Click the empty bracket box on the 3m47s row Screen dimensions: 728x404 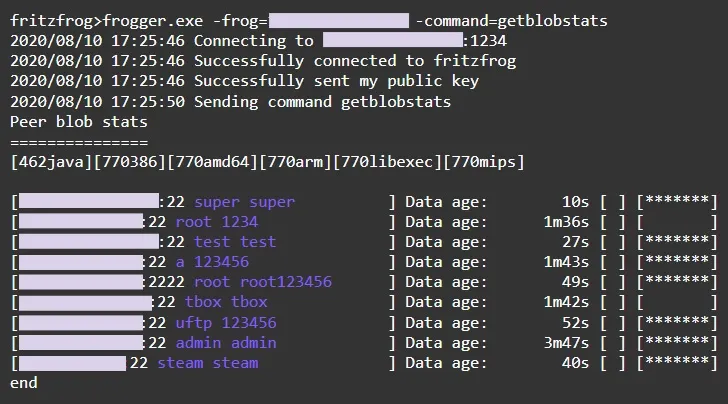click(613, 343)
